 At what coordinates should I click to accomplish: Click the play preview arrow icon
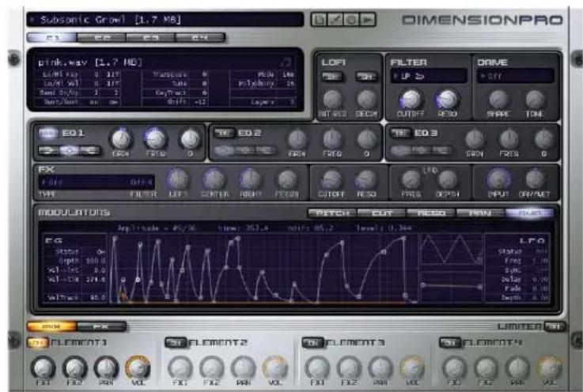tap(367, 19)
